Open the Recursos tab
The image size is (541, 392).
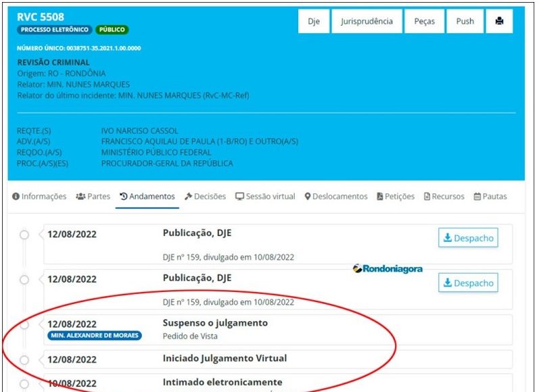pos(444,197)
